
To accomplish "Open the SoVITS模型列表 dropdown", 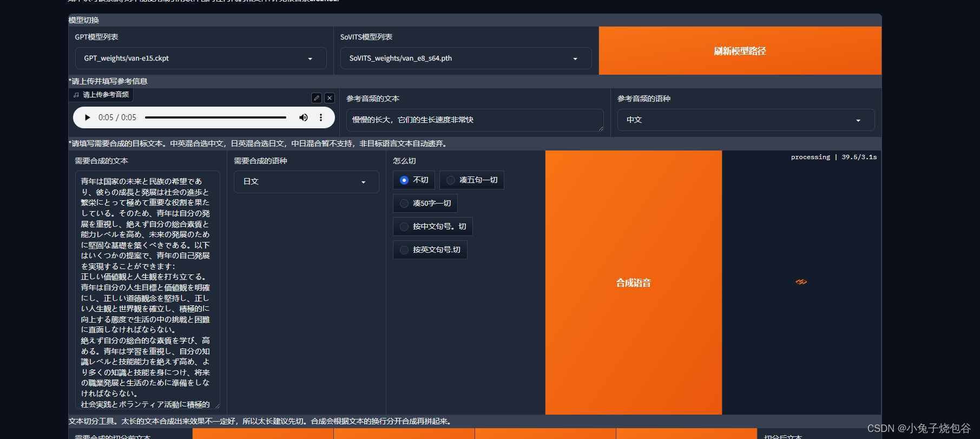I will coord(466,58).
